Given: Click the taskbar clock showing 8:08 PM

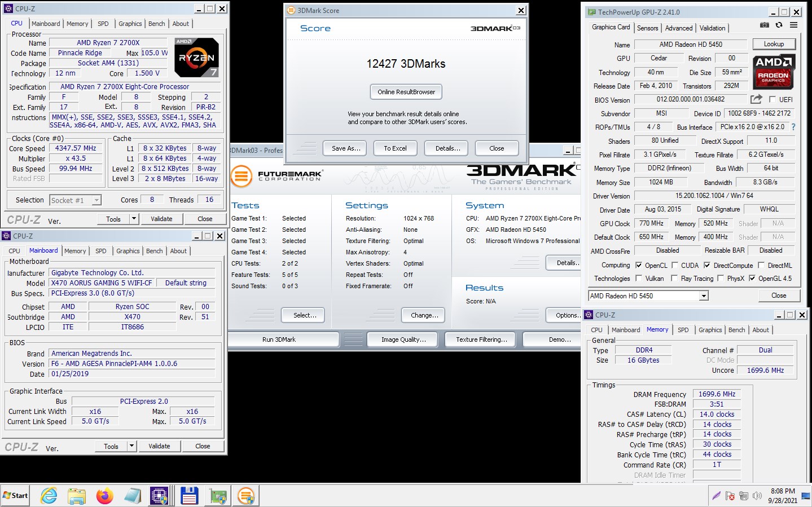Looking at the screenshot, I should [x=783, y=496].
